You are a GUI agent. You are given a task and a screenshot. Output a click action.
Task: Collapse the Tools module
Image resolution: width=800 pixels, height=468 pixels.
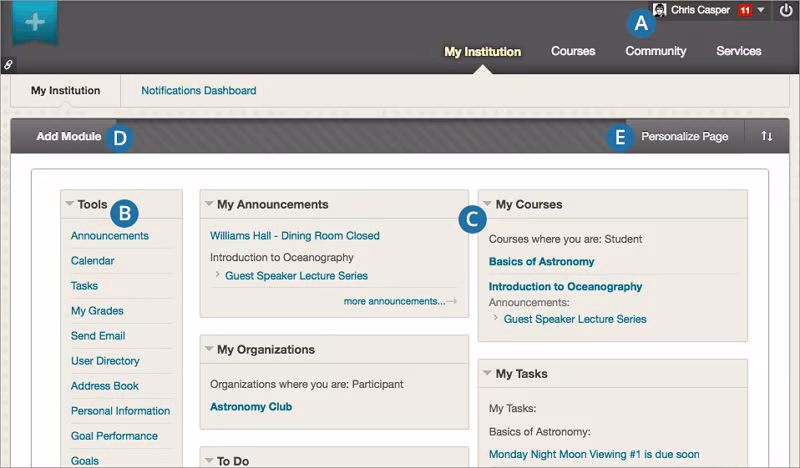pos(69,204)
